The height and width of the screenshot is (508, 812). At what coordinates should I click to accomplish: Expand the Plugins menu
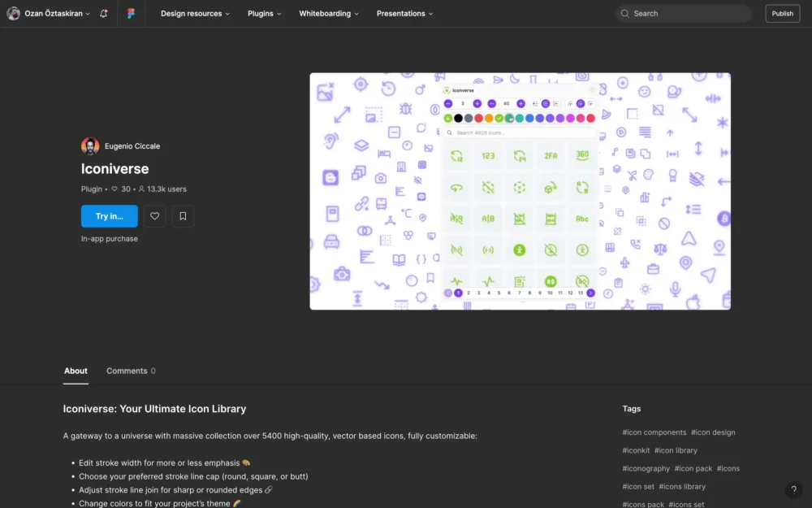coord(264,14)
